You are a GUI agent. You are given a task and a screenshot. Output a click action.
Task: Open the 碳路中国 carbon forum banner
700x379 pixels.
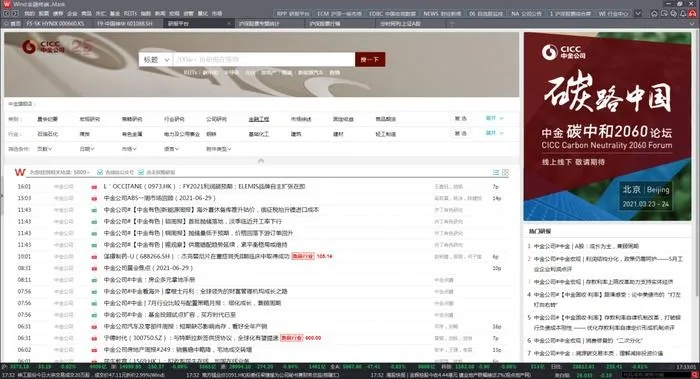607,126
